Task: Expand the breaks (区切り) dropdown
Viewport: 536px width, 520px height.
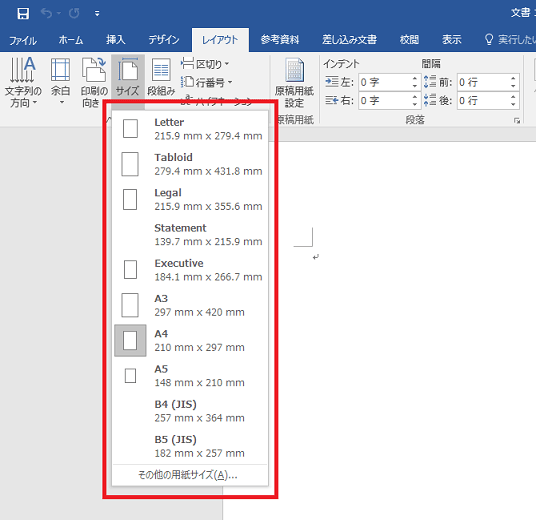Action: 205,64
